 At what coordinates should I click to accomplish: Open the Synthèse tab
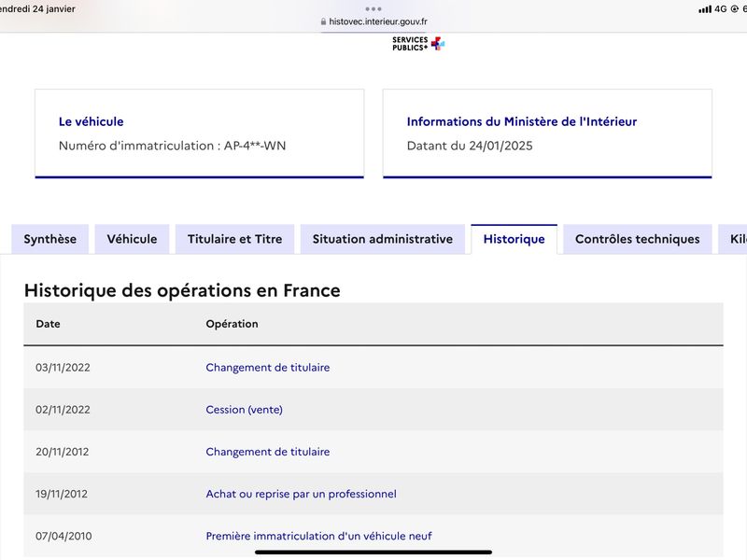pyautogui.click(x=50, y=239)
